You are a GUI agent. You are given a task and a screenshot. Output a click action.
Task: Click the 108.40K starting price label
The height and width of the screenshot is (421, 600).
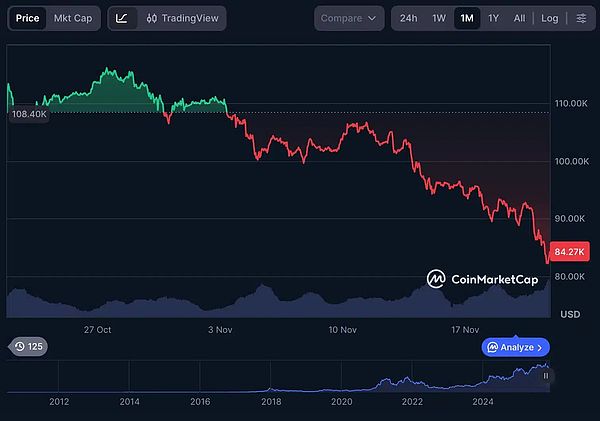[28, 115]
